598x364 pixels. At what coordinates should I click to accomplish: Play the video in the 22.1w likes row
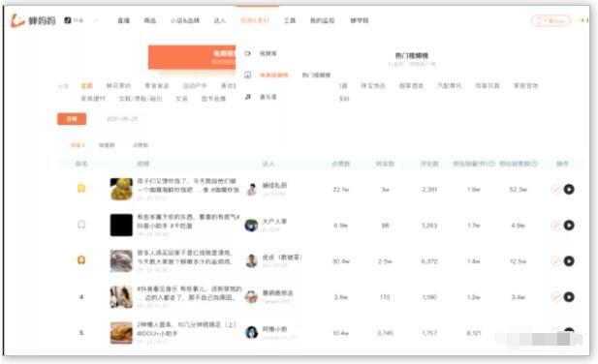pyautogui.click(x=569, y=189)
